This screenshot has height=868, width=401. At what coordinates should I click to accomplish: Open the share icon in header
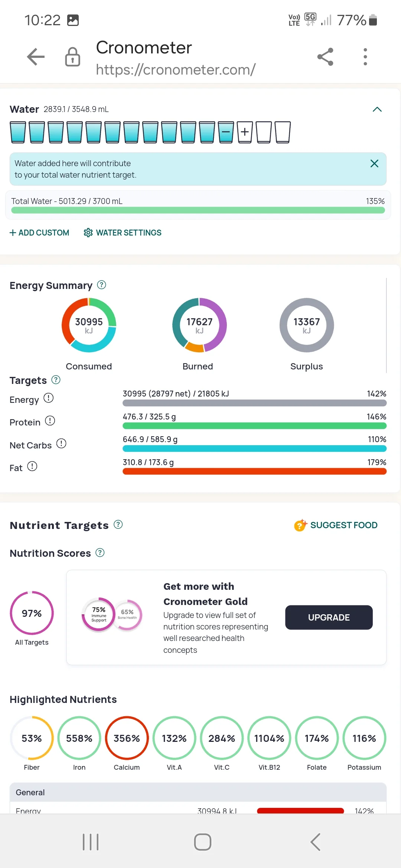click(325, 57)
